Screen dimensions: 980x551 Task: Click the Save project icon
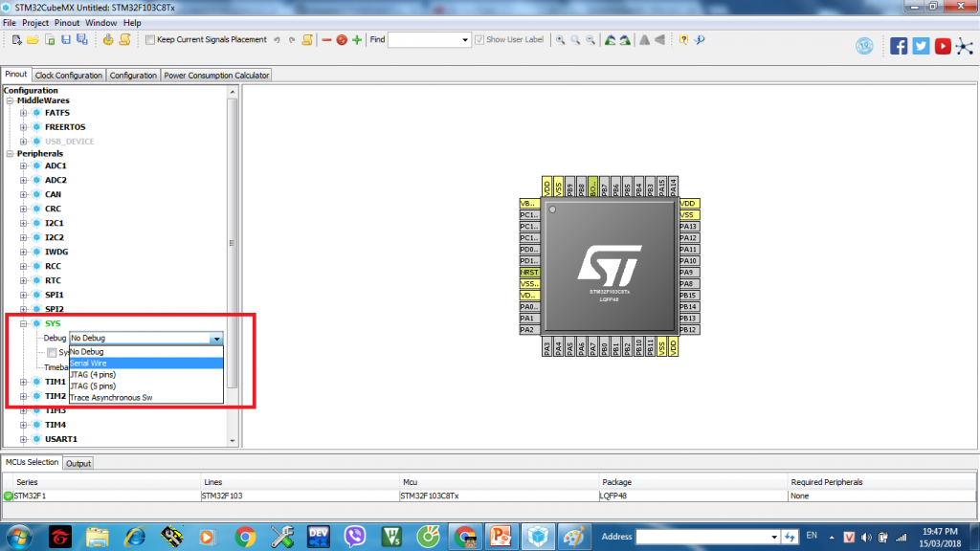click(x=67, y=39)
